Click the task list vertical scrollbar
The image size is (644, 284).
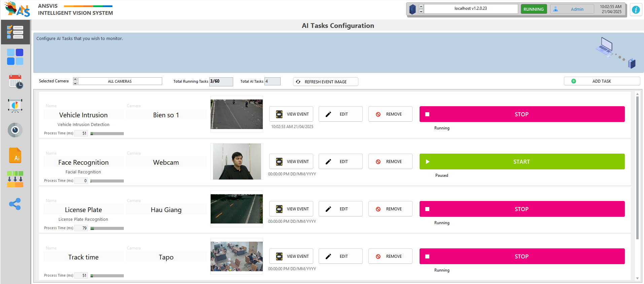[x=637, y=168]
